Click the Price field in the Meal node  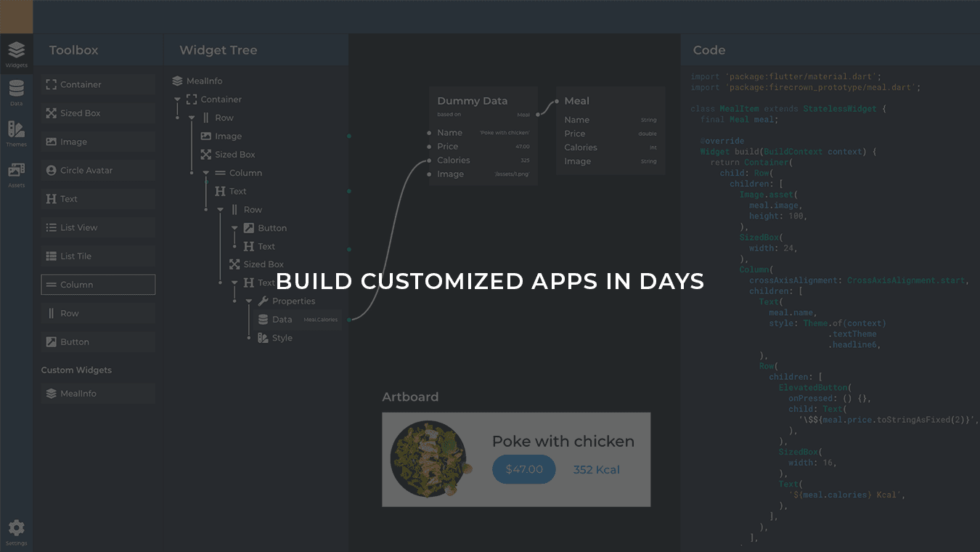pos(611,134)
